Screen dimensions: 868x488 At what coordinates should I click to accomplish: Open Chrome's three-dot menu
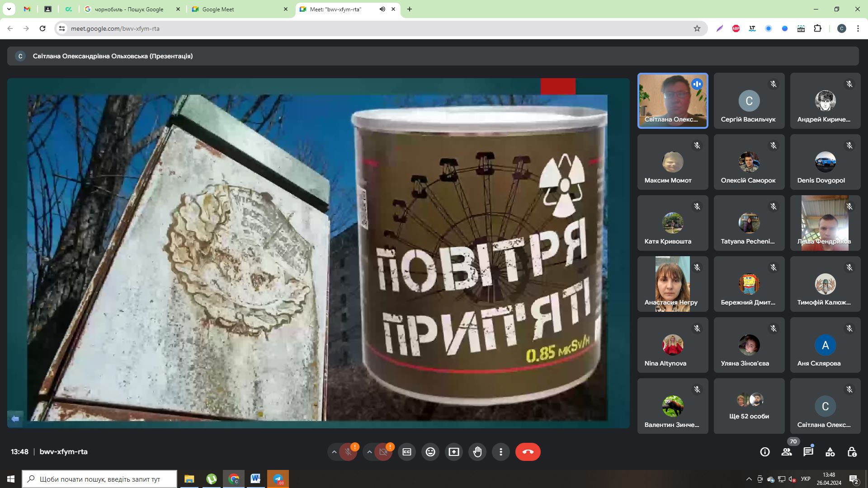pos(858,28)
